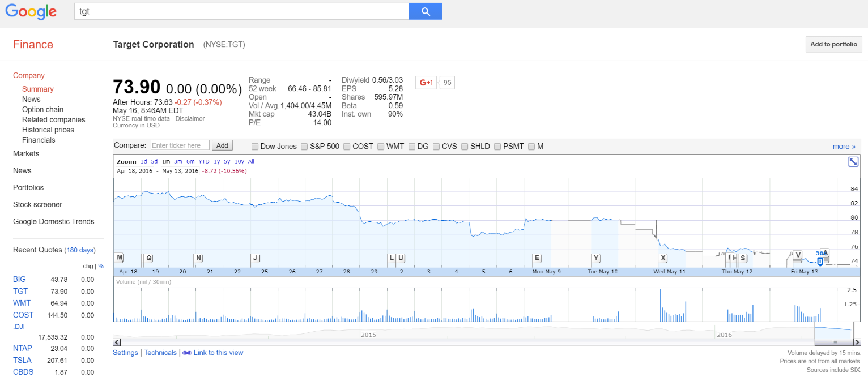This screenshot has height=377, width=868.
Task: Open the Technicals link below the chart
Action: (160, 353)
